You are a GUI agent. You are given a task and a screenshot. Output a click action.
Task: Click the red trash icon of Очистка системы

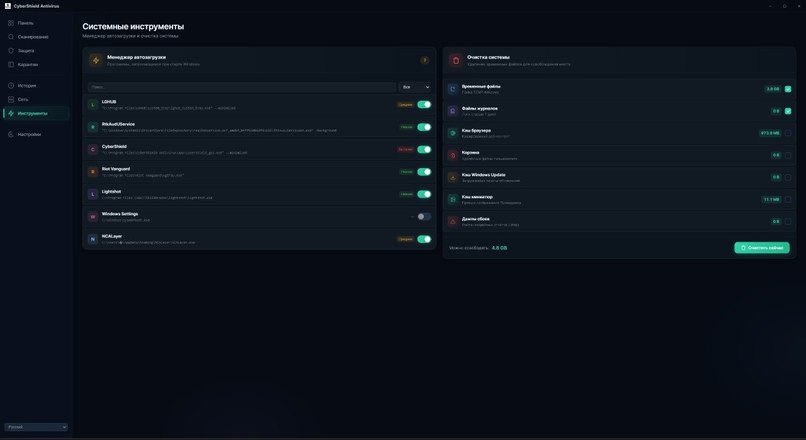[x=455, y=60]
